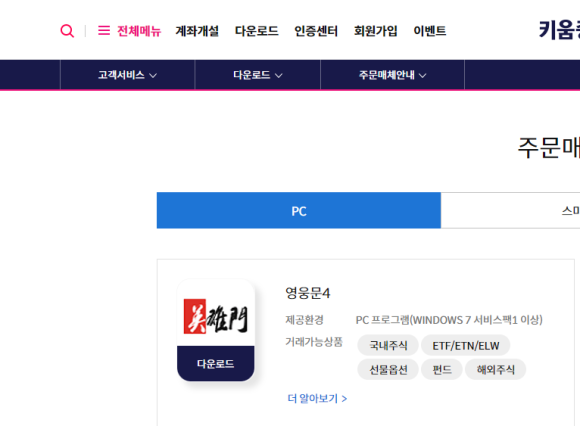This screenshot has height=426, width=580.
Task: Click the 영웅문4 title text
Action: (308, 293)
